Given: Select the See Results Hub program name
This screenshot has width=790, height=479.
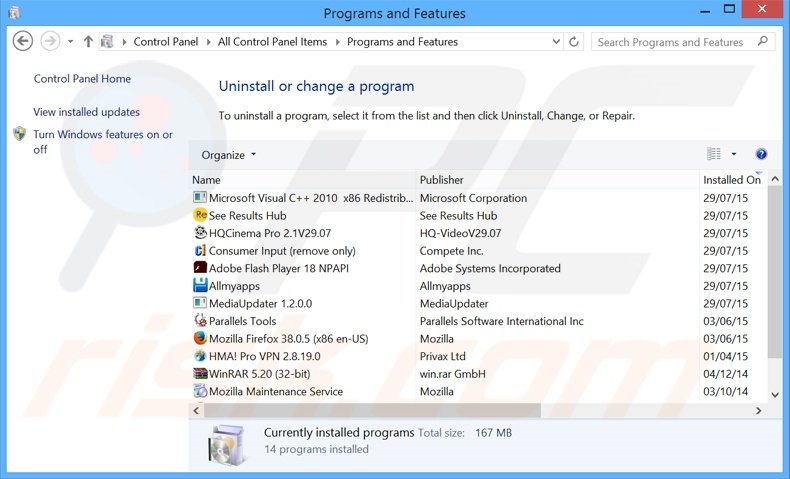Looking at the screenshot, I should pyautogui.click(x=247, y=216).
